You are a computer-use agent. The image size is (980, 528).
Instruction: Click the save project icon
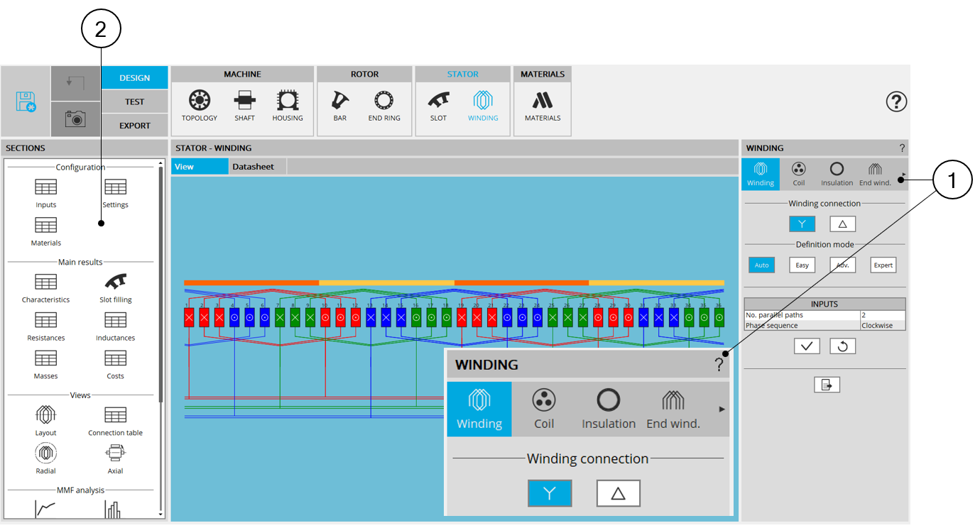[x=26, y=101]
